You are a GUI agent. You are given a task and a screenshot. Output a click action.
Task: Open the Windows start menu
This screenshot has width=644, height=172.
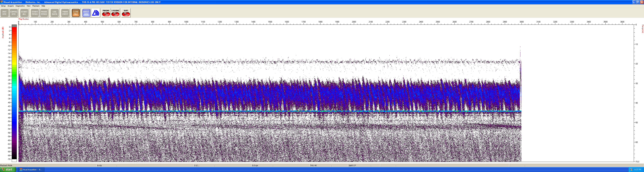click(8, 170)
